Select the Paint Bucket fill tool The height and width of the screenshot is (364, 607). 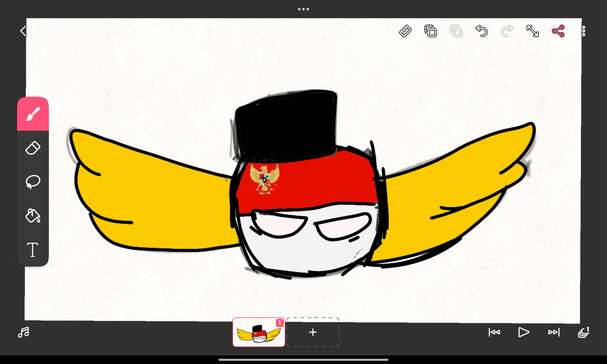coord(33,216)
